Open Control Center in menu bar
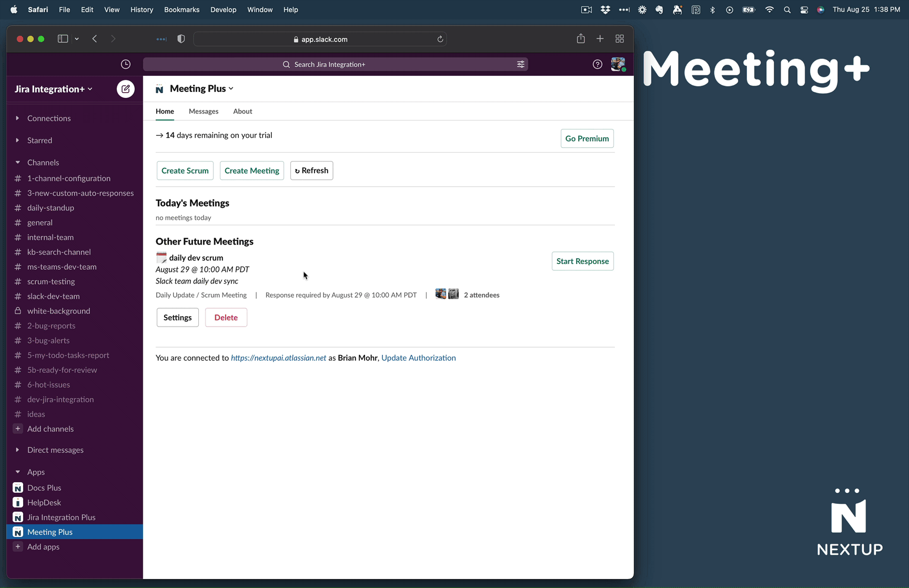909x588 pixels. [x=804, y=9]
